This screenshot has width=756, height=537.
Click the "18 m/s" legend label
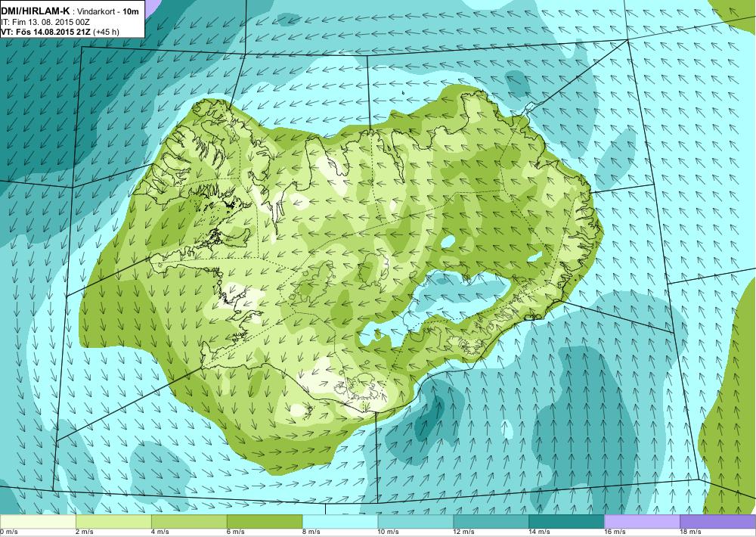tap(691, 532)
